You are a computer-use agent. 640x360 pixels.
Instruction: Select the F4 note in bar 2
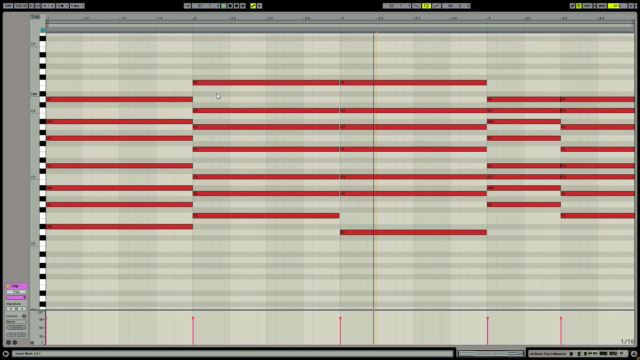(266, 83)
